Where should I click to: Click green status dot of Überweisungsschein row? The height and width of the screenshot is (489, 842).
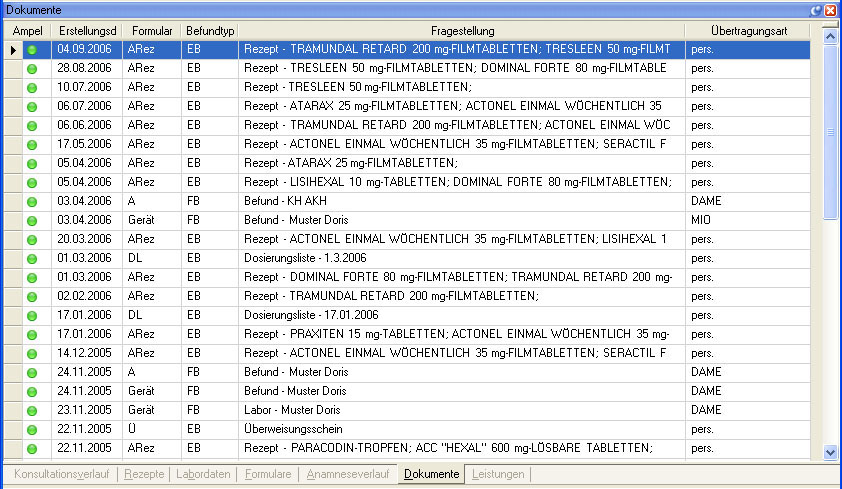click(x=31, y=429)
